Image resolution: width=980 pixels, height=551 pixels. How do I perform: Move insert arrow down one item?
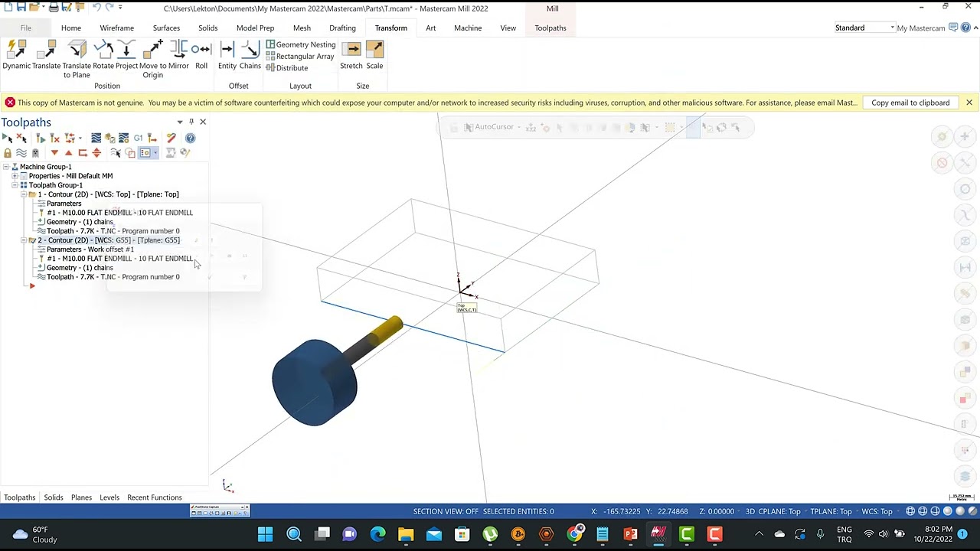54,153
